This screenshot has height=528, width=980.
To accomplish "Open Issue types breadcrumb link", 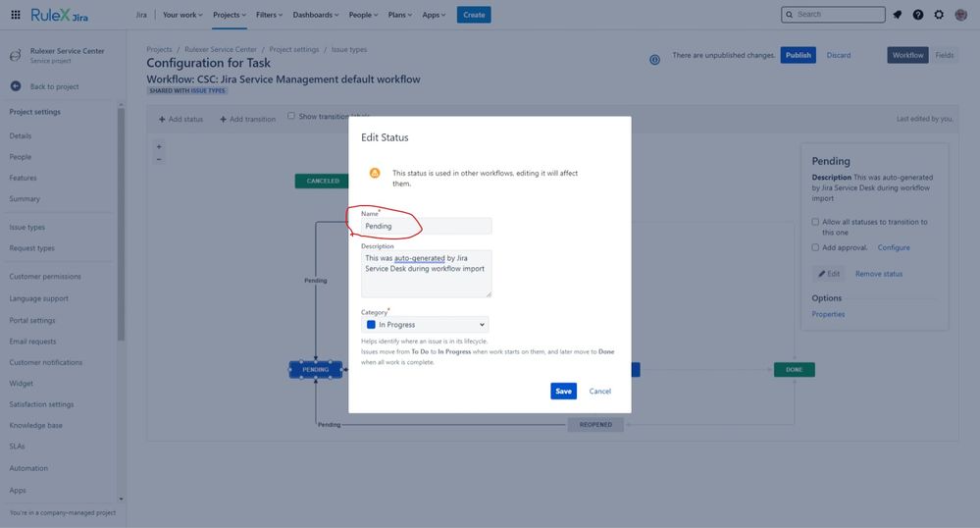I will tap(349, 49).
